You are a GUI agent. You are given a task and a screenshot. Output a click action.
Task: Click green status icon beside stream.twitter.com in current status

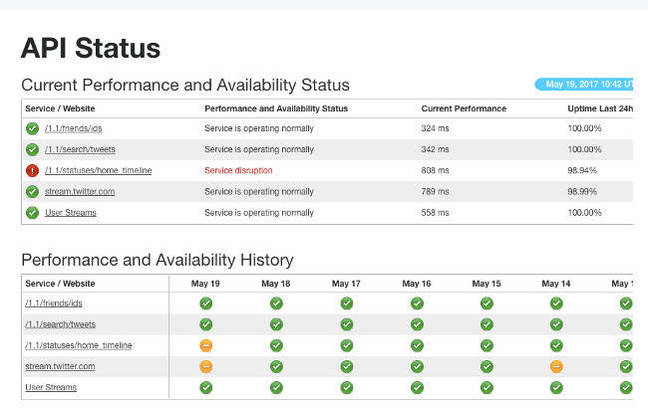point(32,191)
